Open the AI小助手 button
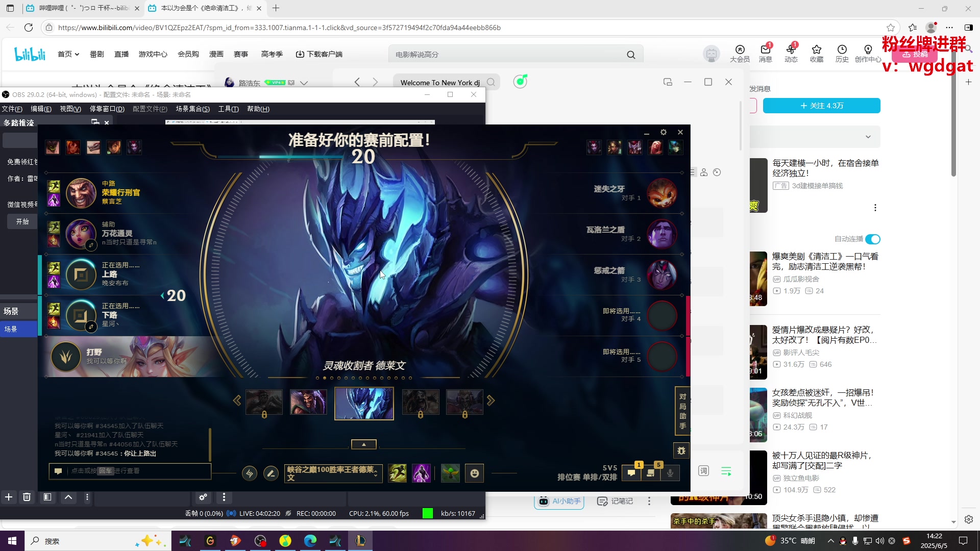Image resolution: width=980 pixels, height=551 pixels. pyautogui.click(x=559, y=501)
